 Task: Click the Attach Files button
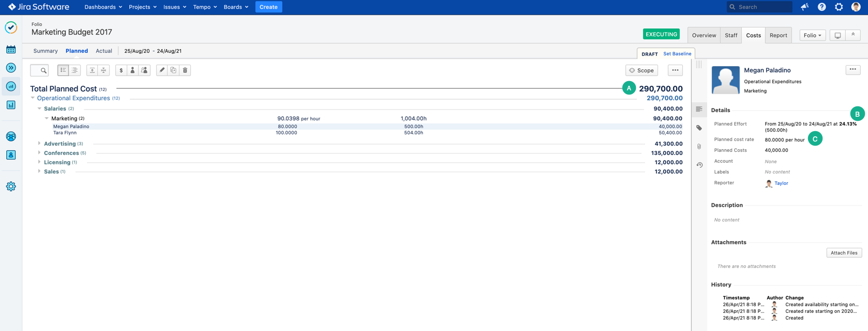point(844,253)
